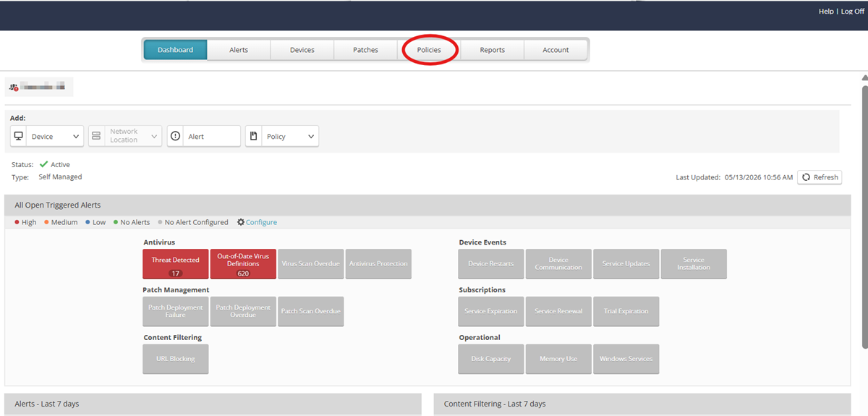
Task: Open the Patches tab
Action: (x=365, y=50)
